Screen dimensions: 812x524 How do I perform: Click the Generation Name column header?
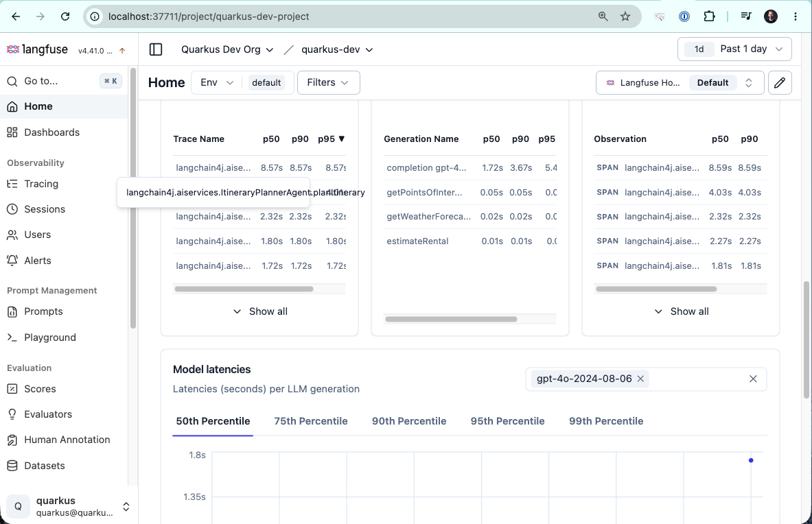(x=421, y=139)
